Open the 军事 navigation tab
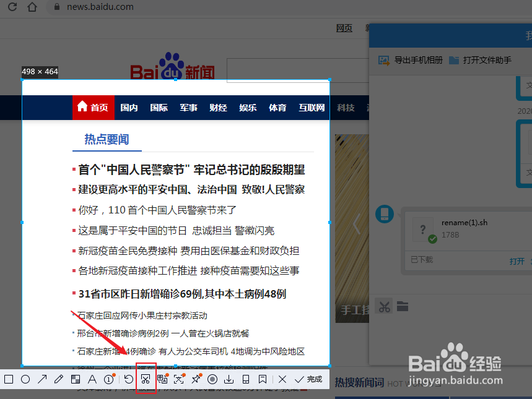This screenshot has width=532, height=399. point(189,108)
